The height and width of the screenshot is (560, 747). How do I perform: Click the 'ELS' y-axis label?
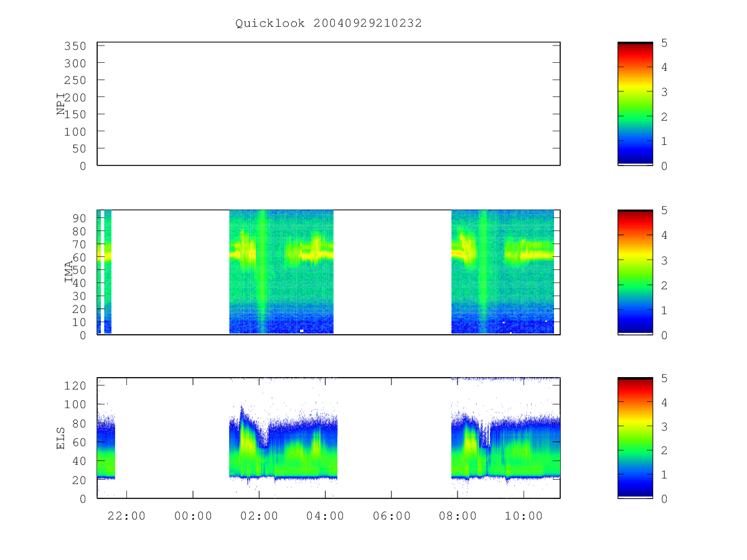coord(61,439)
